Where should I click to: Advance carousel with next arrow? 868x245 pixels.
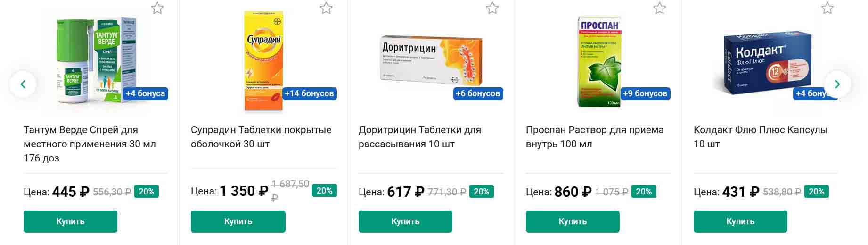point(837,84)
